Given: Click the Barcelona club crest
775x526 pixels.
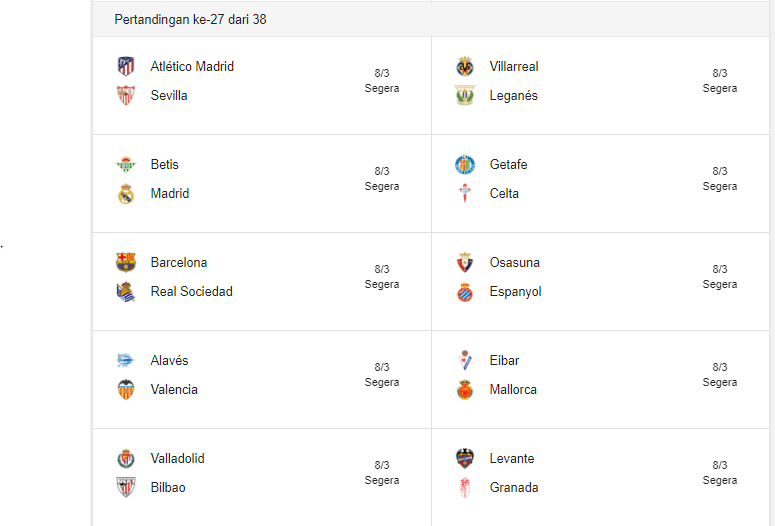Looking at the screenshot, I should point(126,263).
